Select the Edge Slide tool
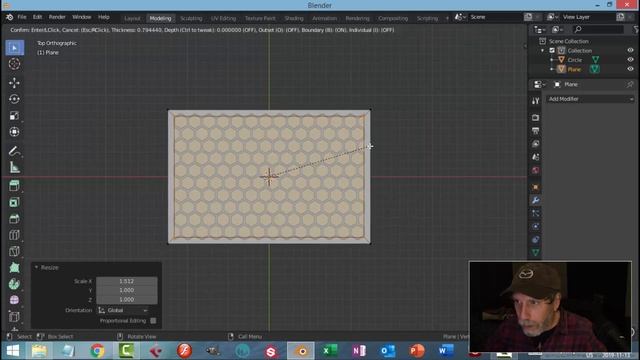640x360 pixels. tap(14, 317)
